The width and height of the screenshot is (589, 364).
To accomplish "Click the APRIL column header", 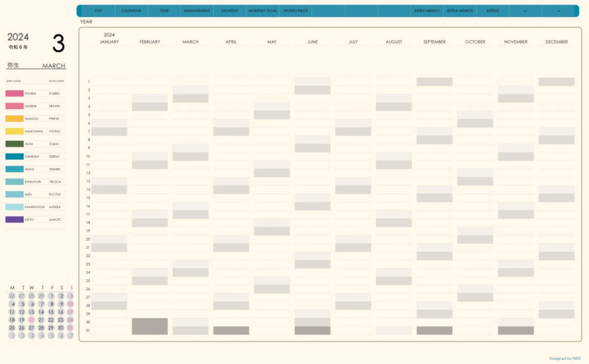I will pyautogui.click(x=231, y=42).
